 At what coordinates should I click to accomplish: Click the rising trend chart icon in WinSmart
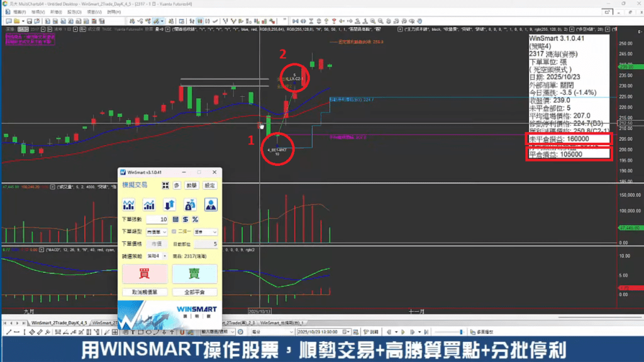(x=149, y=204)
